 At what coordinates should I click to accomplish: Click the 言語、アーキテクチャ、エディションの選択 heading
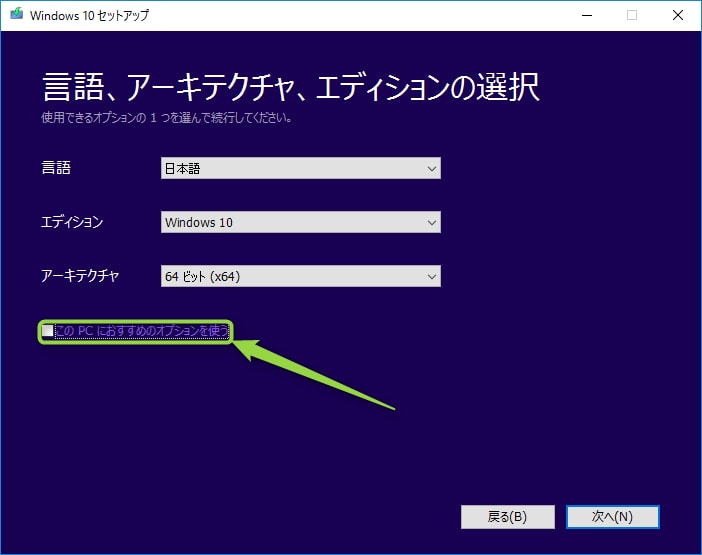pos(291,87)
